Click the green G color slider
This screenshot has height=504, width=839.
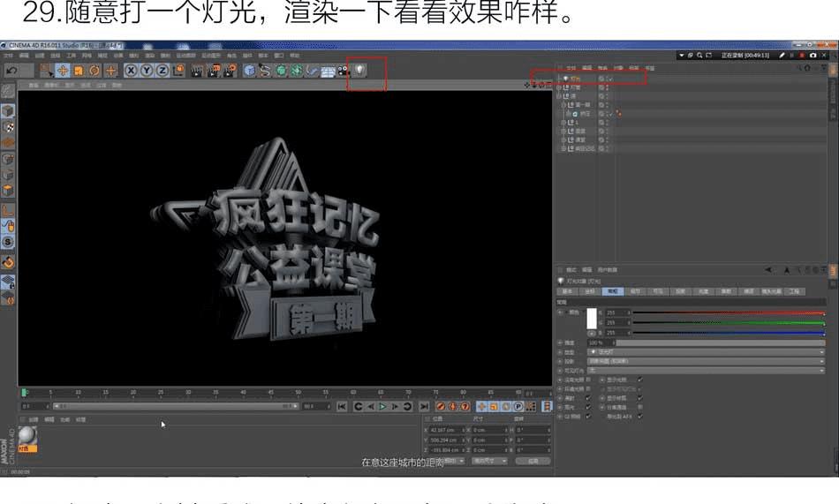click(729, 323)
